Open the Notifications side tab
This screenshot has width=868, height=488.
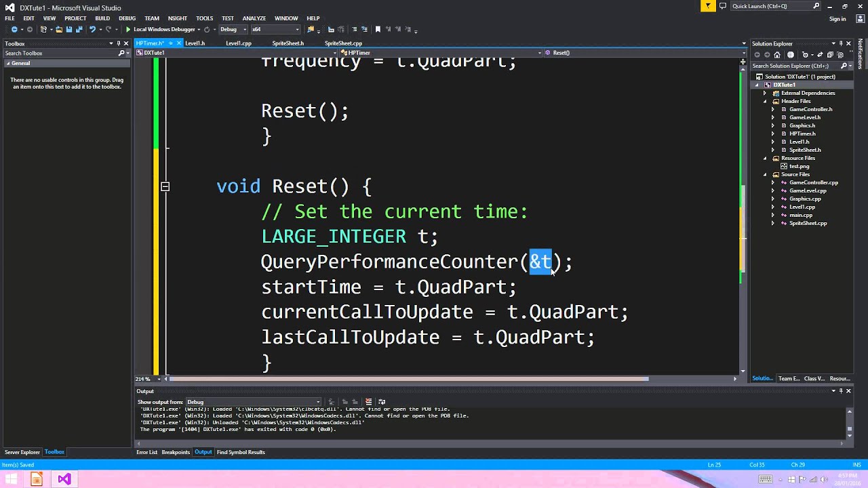click(x=860, y=54)
